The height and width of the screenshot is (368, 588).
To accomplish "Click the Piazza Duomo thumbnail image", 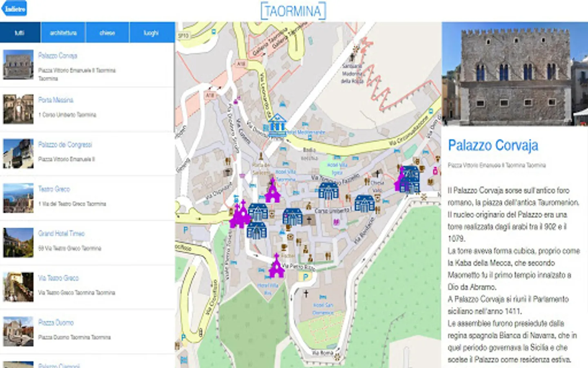I will 18,332.
